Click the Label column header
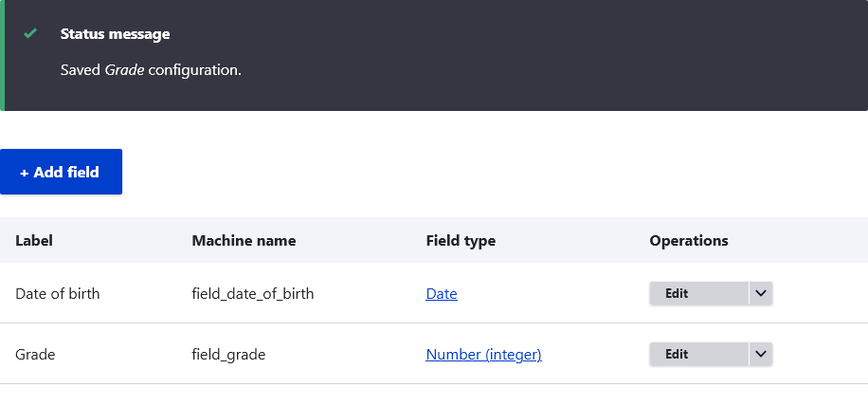Screen dimensions: 868x406 [x=34, y=240]
